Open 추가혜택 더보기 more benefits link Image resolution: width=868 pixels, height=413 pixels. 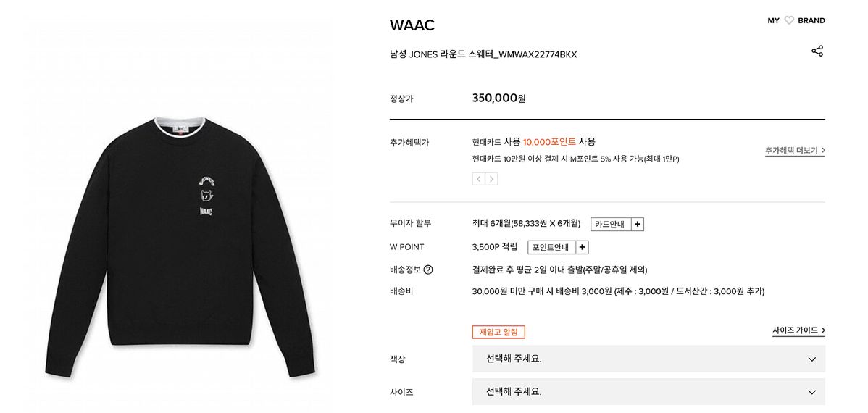point(795,151)
